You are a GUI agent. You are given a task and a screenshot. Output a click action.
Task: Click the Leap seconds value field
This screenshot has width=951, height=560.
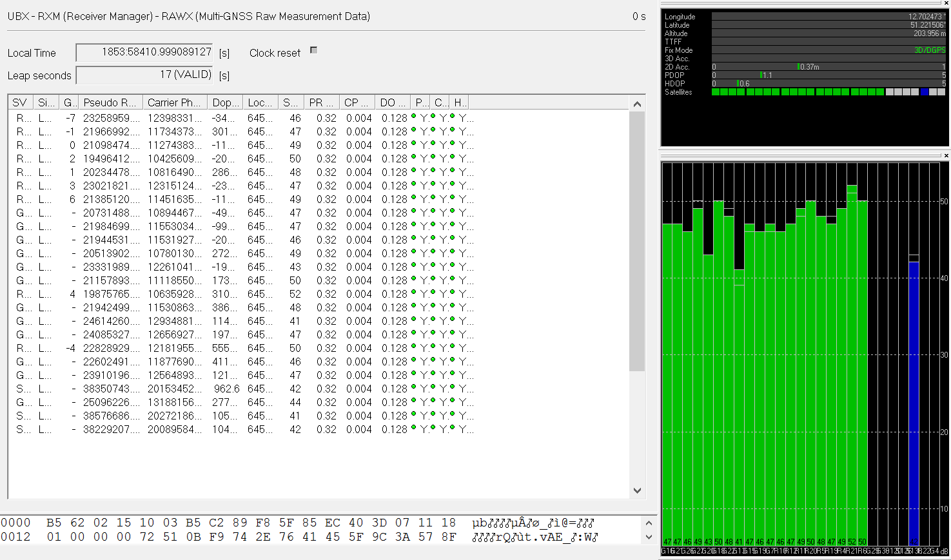pos(144,75)
